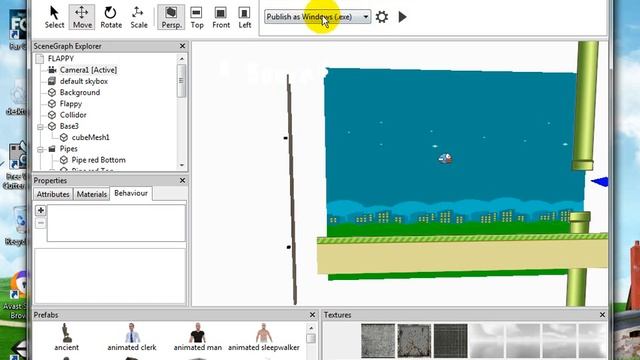Screen dimensions: 640x360
Task: Switch to Perspective view
Action: 171,17
